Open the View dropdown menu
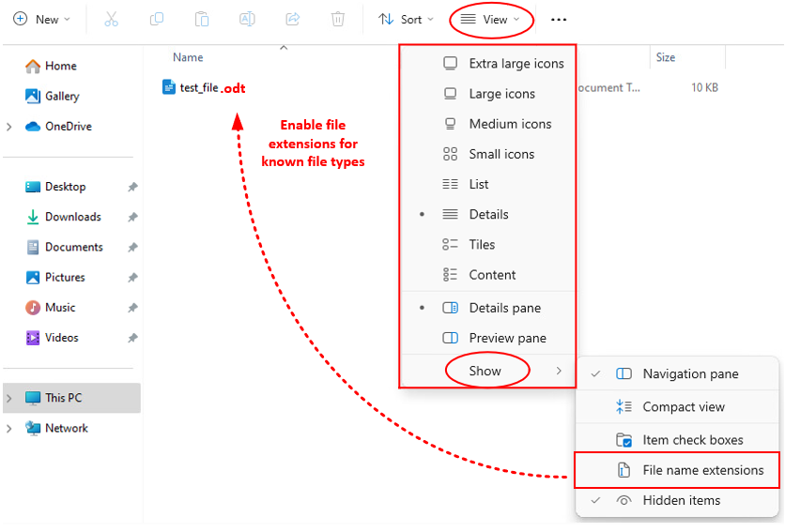The image size is (785, 532). coord(490,20)
